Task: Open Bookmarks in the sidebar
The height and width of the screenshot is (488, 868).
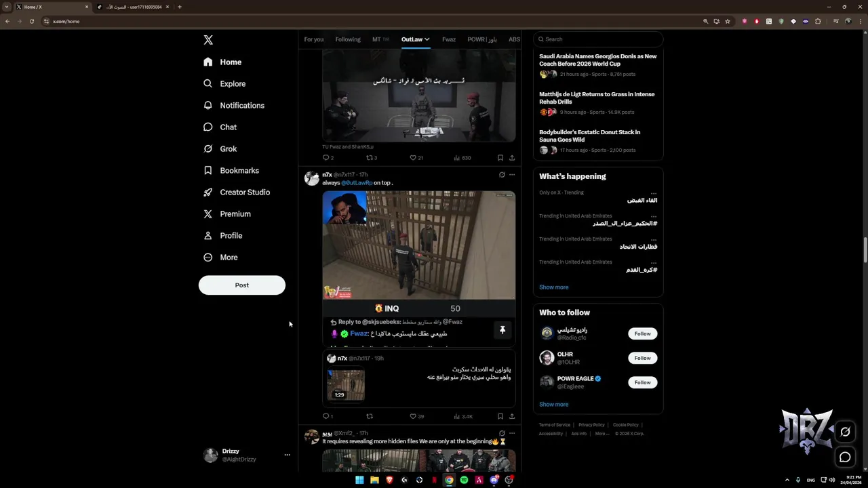Action: pos(231,170)
